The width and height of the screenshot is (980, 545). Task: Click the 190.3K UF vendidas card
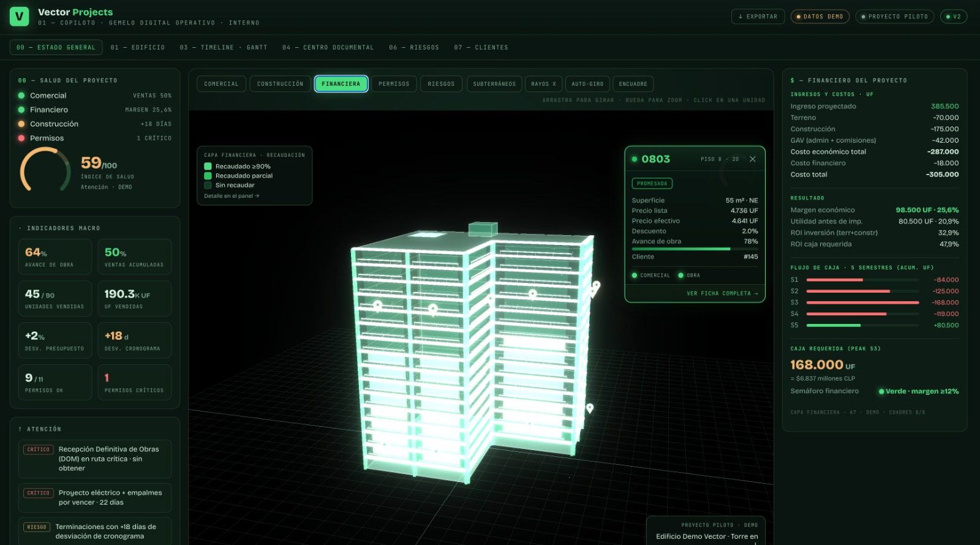135,298
